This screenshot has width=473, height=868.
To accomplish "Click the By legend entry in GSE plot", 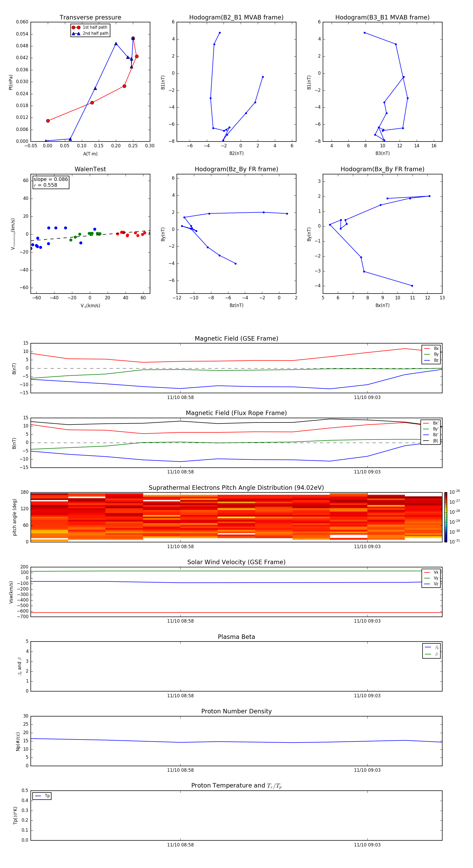I will (x=431, y=354).
